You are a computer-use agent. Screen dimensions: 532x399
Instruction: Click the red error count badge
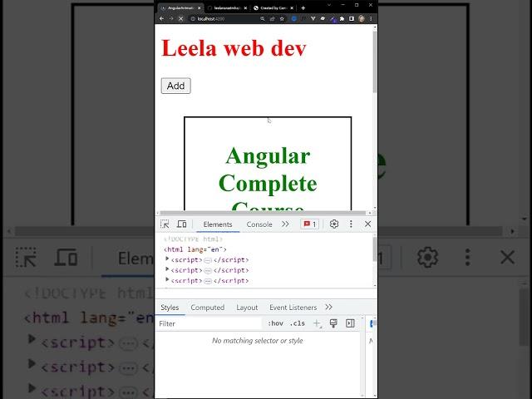pyautogui.click(x=309, y=224)
